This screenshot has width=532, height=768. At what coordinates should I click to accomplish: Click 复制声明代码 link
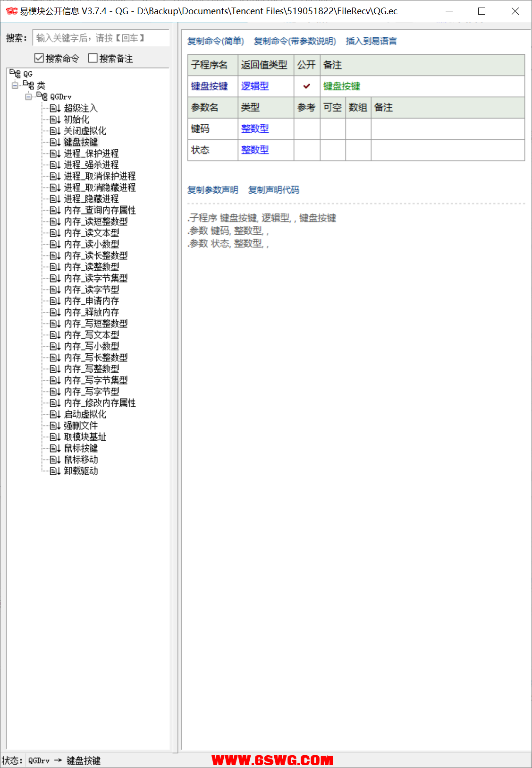click(x=274, y=190)
